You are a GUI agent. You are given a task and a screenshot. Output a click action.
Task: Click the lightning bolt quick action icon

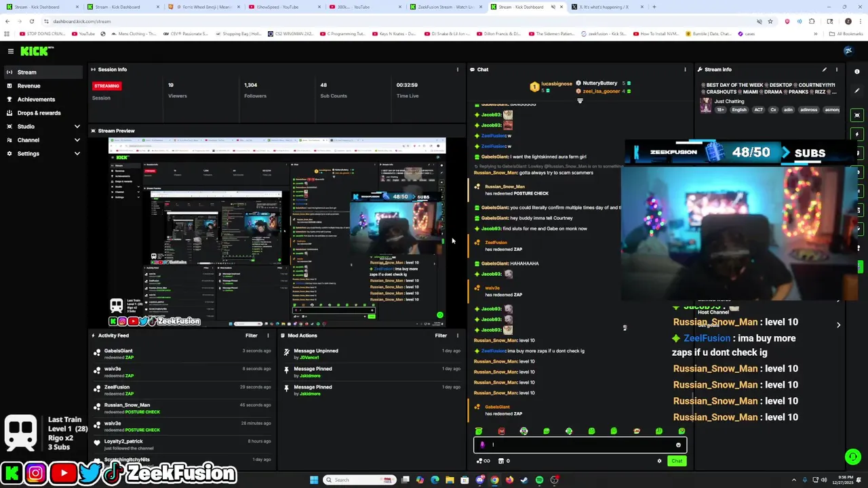857,134
